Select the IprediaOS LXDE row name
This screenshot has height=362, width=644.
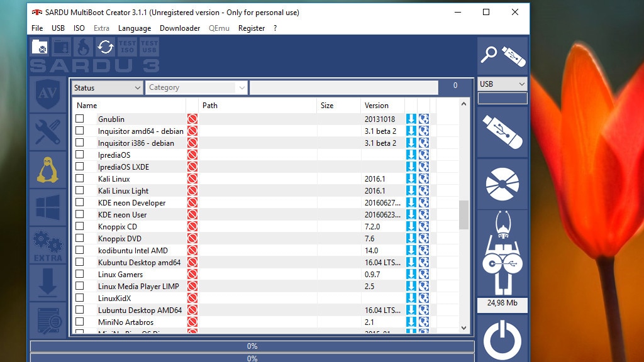point(124,167)
